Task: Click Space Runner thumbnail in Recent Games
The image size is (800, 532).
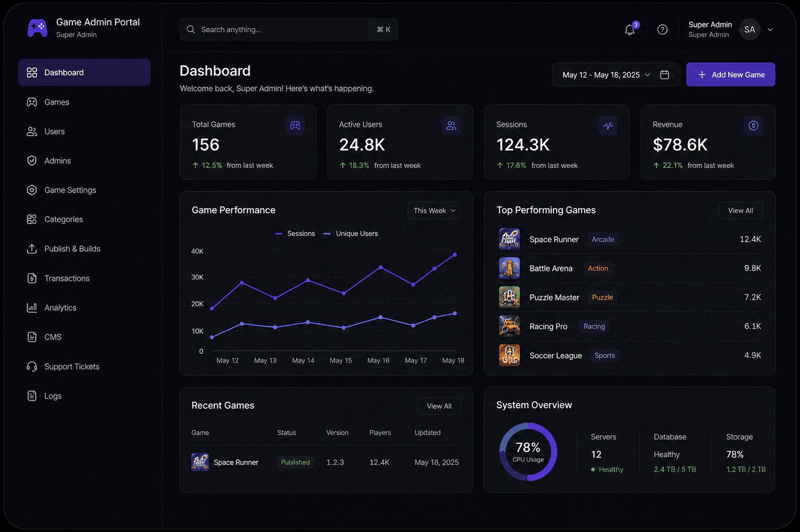Action: point(200,462)
